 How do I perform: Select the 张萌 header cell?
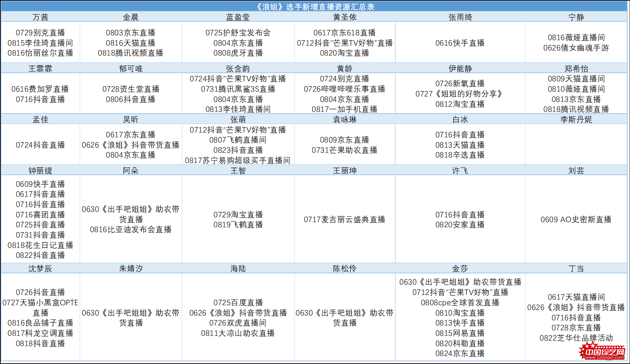[x=238, y=120]
